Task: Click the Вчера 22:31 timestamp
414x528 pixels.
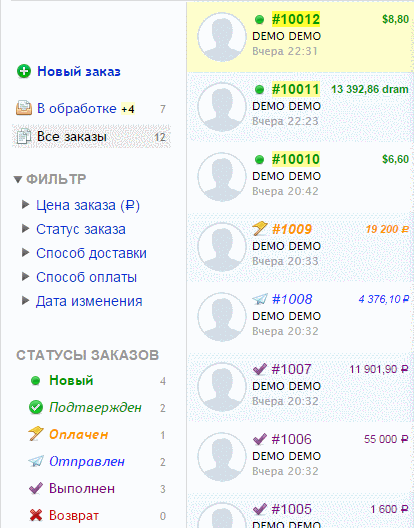Action: 285,51
